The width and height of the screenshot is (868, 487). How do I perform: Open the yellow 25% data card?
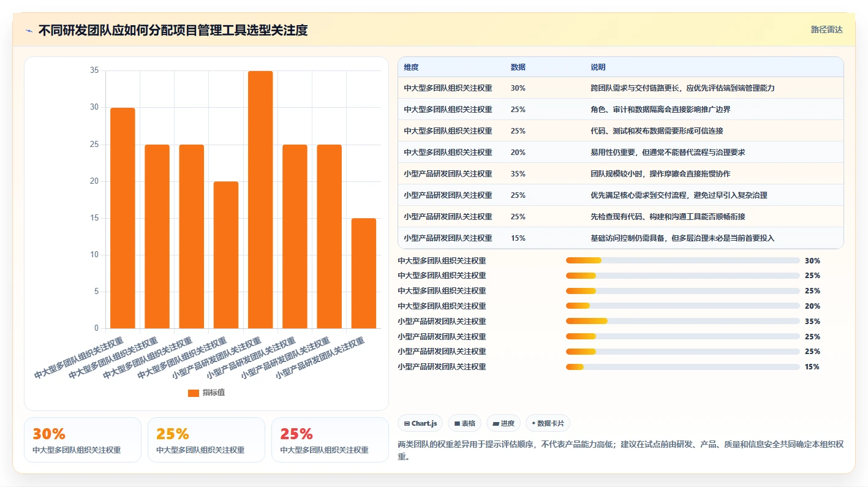pyautogui.click(x=206, y=440)
